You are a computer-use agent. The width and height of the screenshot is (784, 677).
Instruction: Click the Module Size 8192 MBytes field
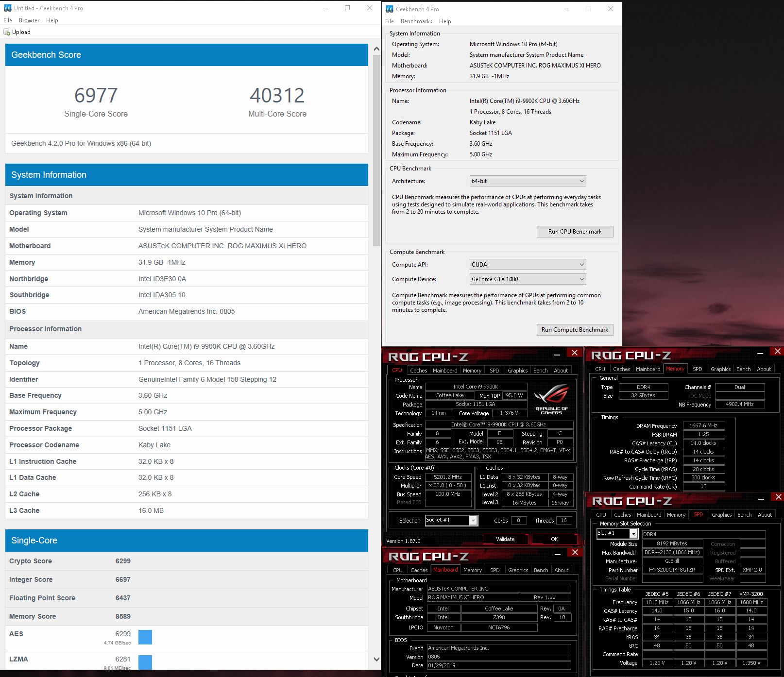point(672,543)
